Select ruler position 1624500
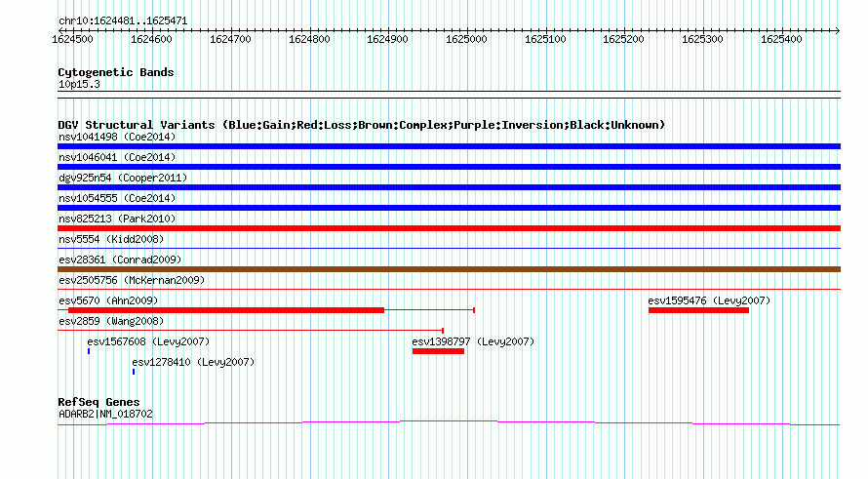868x479 pixels. 72,39
